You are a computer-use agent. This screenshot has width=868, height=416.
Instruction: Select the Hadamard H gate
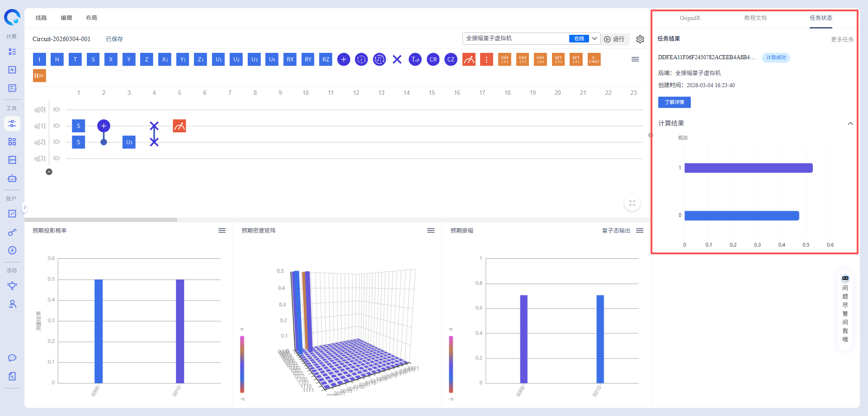57,60
